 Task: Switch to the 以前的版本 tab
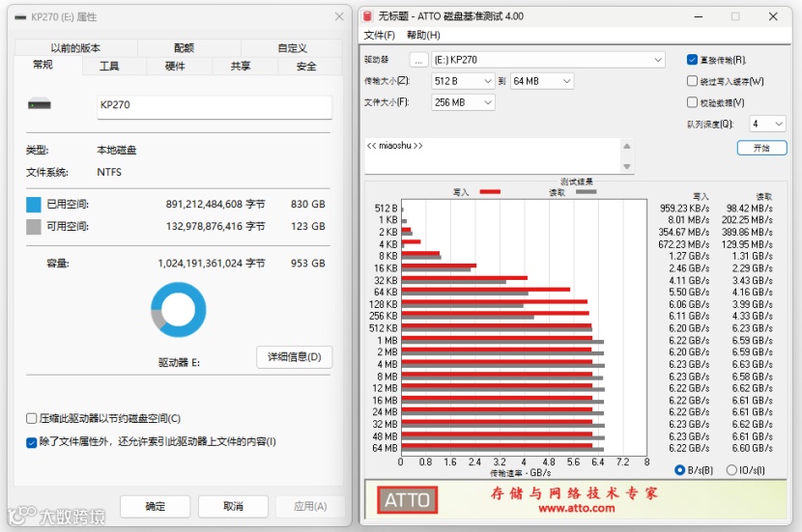point(75,48)
